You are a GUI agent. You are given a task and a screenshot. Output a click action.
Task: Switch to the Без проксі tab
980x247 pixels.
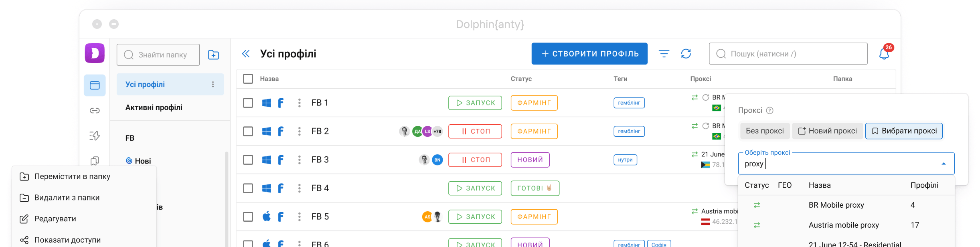click(x=765, y=131)
